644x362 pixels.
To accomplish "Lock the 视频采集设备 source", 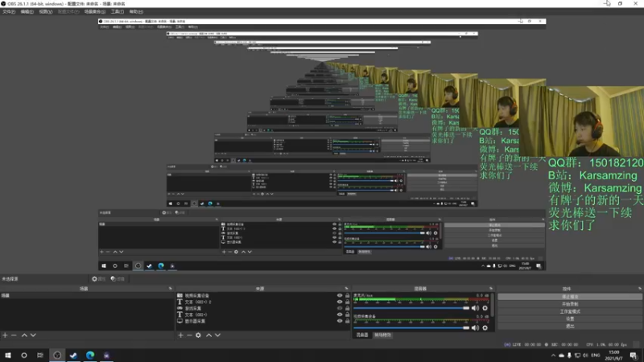I will tap(348, 295).
